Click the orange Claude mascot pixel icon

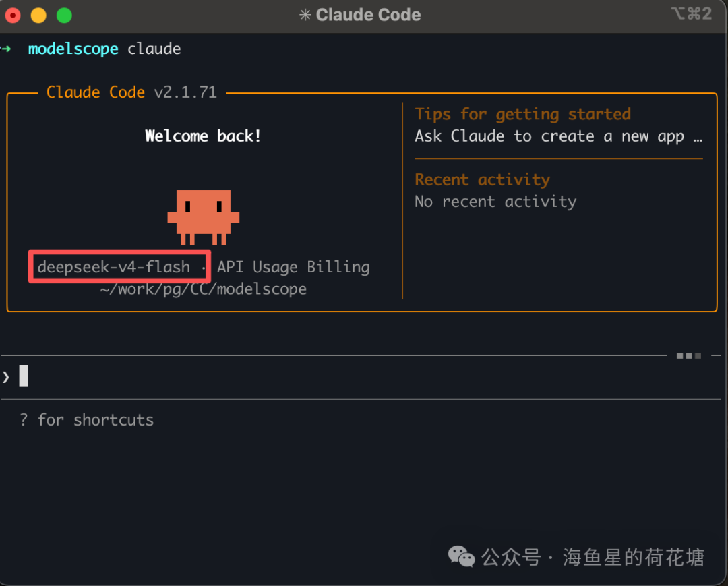tap(204, 217)
